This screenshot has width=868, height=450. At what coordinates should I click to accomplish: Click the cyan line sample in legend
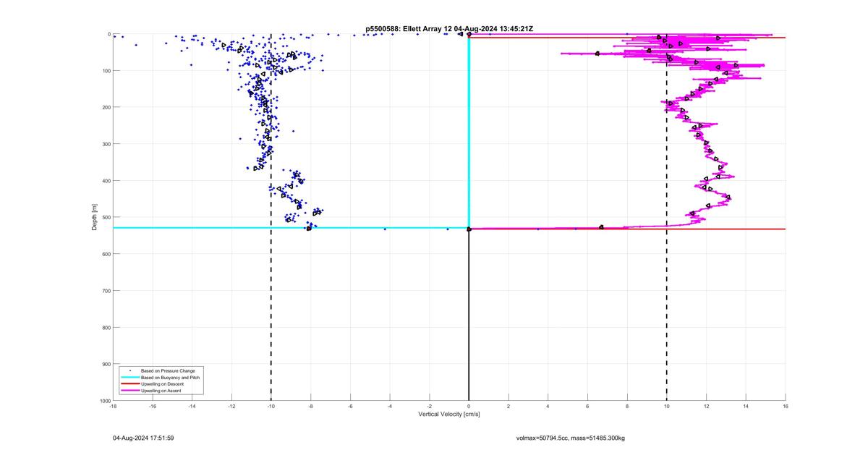tap(129, 377)
